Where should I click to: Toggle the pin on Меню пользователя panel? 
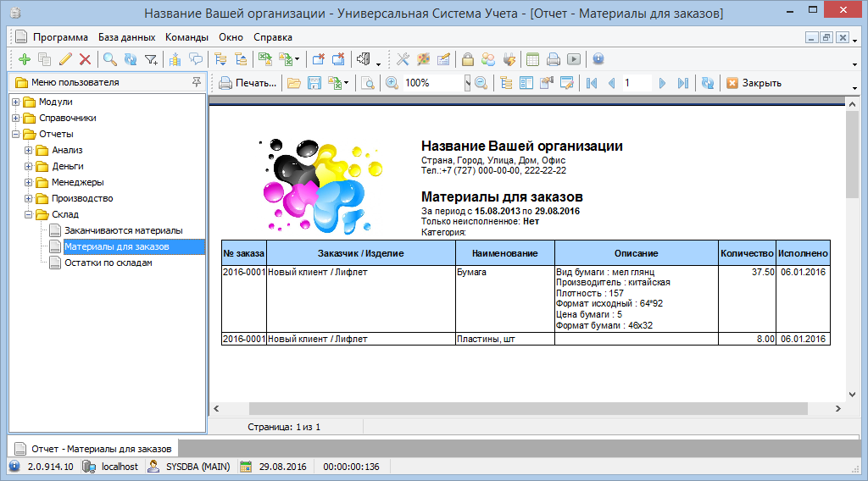tap(197, 82)
